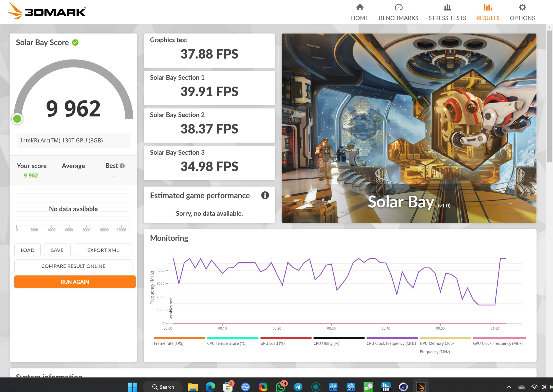The width and height of the screenshot is (553, 392).
Task: Click the 'Your score' 9 962 value
Action: coord(31,175)
